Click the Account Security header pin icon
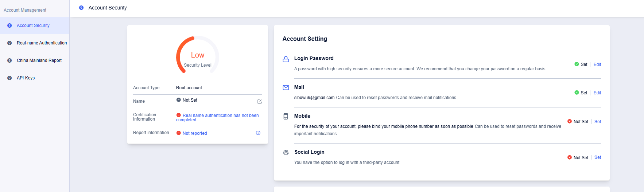Screen dimensions: 644x192 tap(81, 8)
